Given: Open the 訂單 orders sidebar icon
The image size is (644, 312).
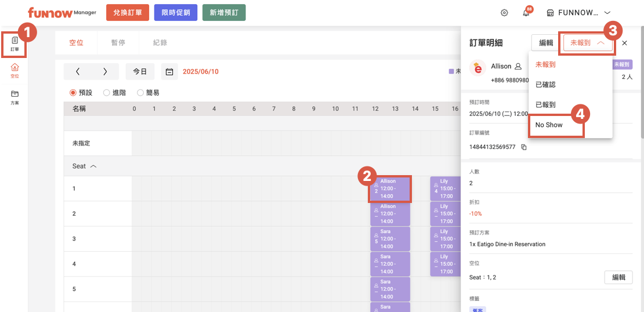Looking at the screenshot, I should [x=15, y=44].
